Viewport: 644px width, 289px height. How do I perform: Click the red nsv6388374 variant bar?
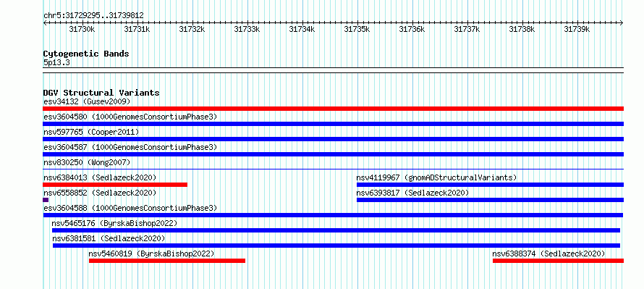click(558, 261)
